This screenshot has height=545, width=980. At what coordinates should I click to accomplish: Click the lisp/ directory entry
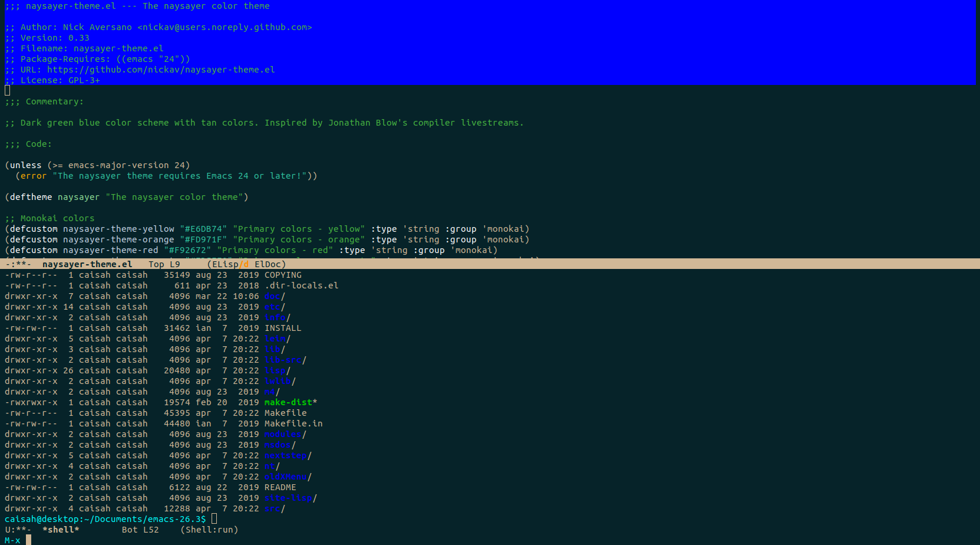[278, 370]
